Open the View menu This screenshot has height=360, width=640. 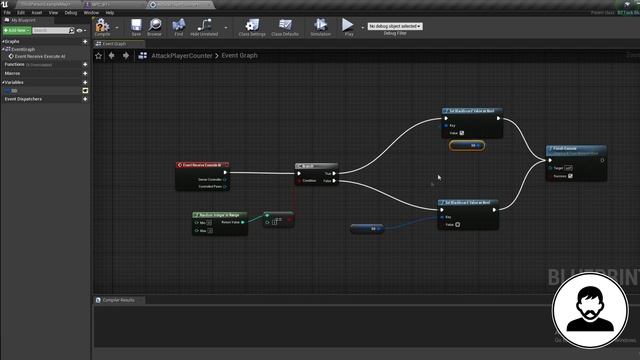point(53,13)
